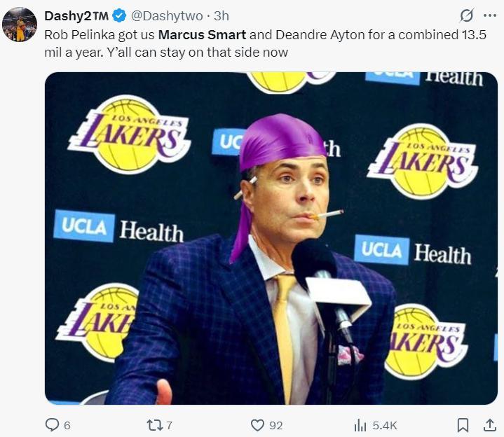
Task: Click the views bar chart icon
Action: [x=360, y=424]
